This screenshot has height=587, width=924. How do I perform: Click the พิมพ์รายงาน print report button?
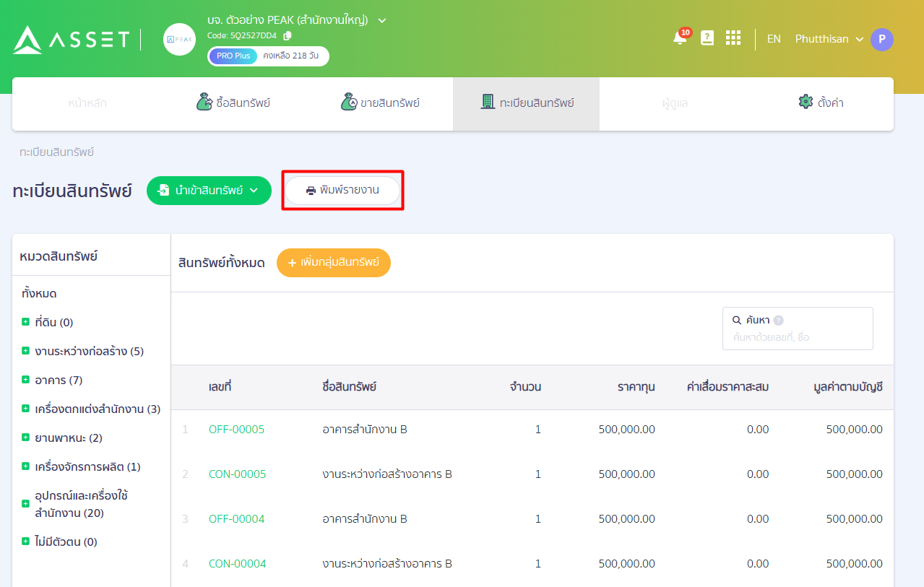(342, 191)
